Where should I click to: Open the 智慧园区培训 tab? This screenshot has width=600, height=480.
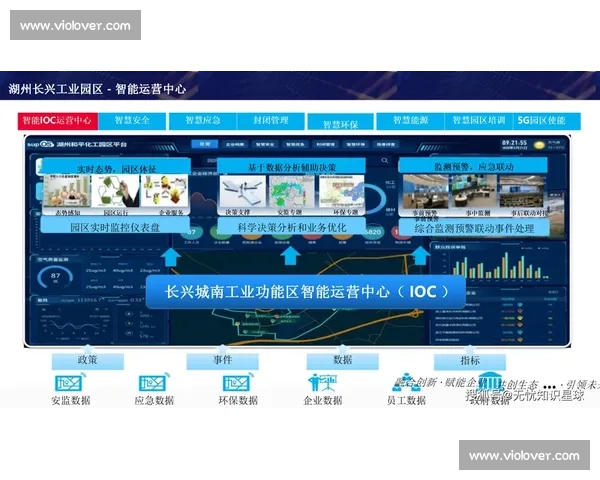478,121
